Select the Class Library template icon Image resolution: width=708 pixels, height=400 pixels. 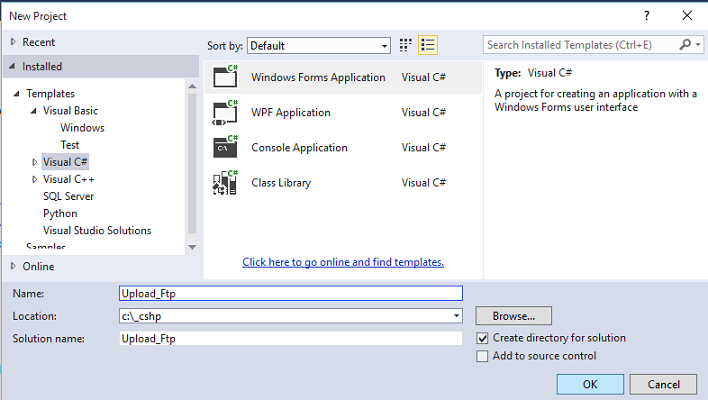click(225, 182)
